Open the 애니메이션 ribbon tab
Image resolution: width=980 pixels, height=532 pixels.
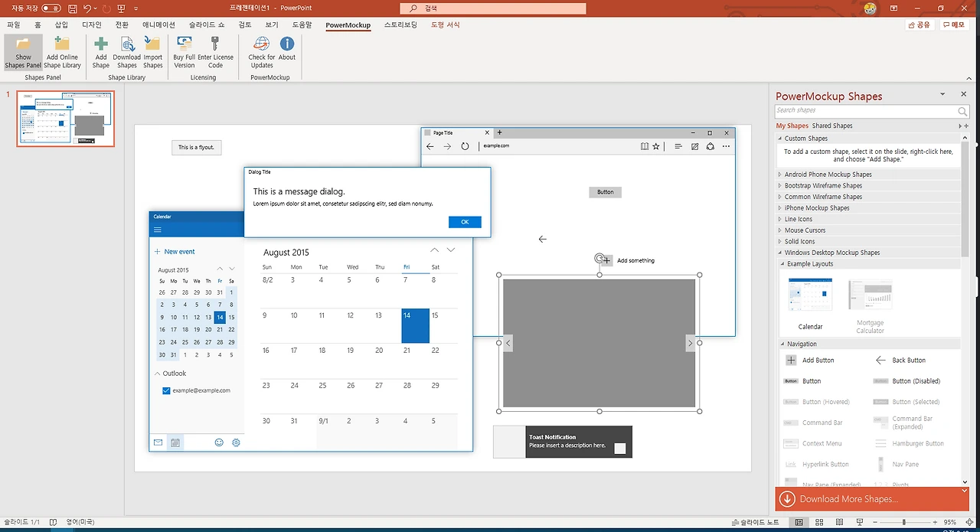pyautogui.click(x=158, y=24)
